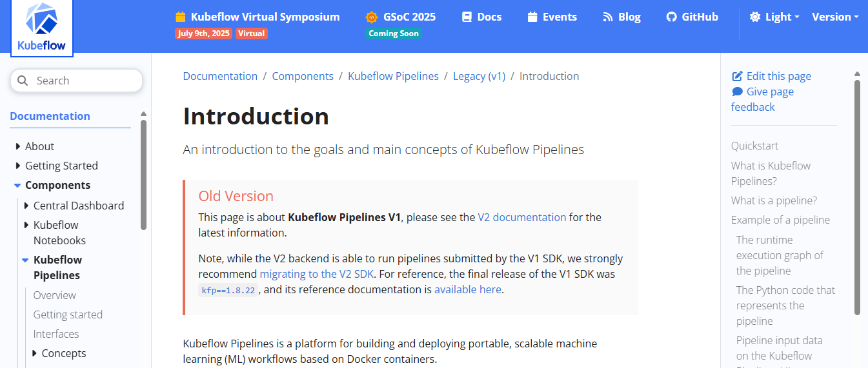
Task: Collapse the Components section arrow
Action: coord(17,185)
